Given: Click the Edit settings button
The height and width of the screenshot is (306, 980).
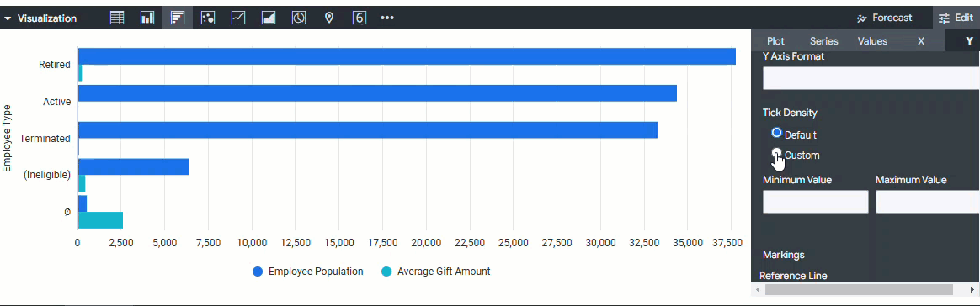Looking at the screenshot, I should point(956,18).
